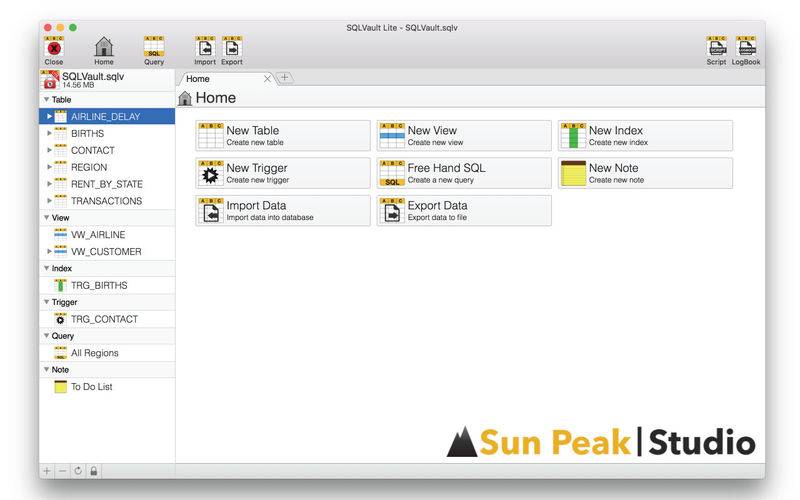Switch to the Home tab
The image size is (800, 500).
click(x=220, y=79)
